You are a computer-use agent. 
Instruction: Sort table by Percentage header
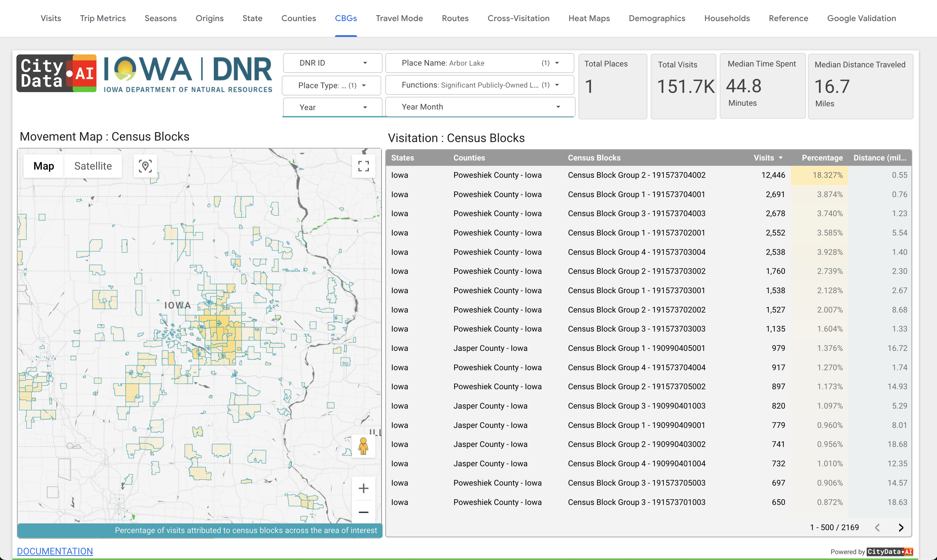point(822,158)
